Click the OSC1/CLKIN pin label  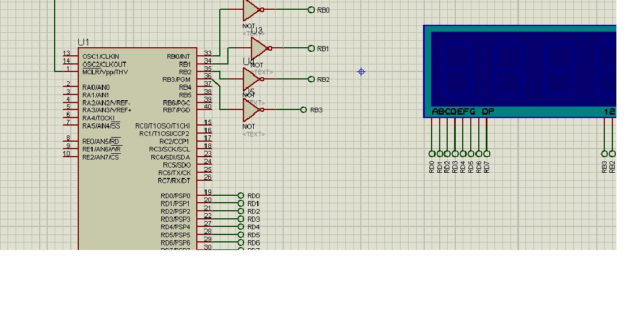pos(101,56)
